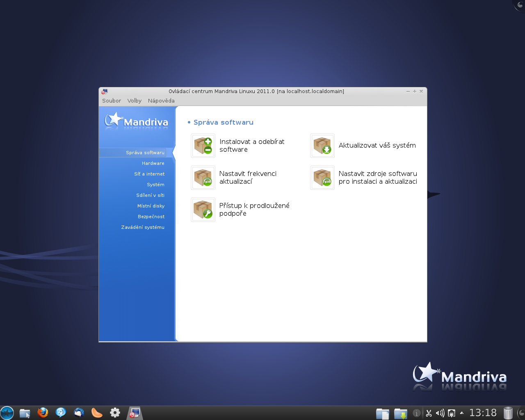Click Přístup k prodloužené podpoře label
This screenshot has width=525, height=420.
coord(254,210)
